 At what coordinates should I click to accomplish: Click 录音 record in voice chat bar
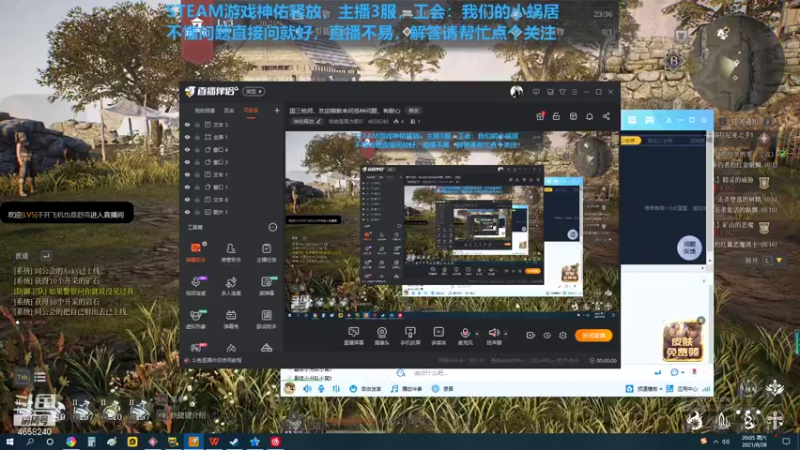[x=442, y=389]
